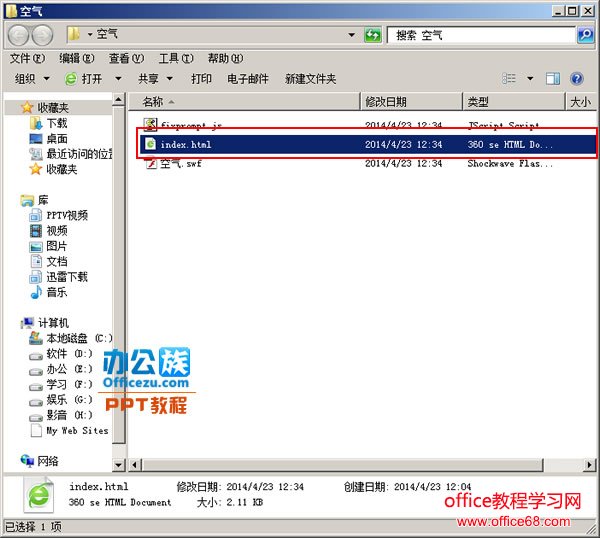Expand the arrow before 空气 in address
Image resolution: width=600 pixels, height=538 pixels.
[x=90, y=34]
